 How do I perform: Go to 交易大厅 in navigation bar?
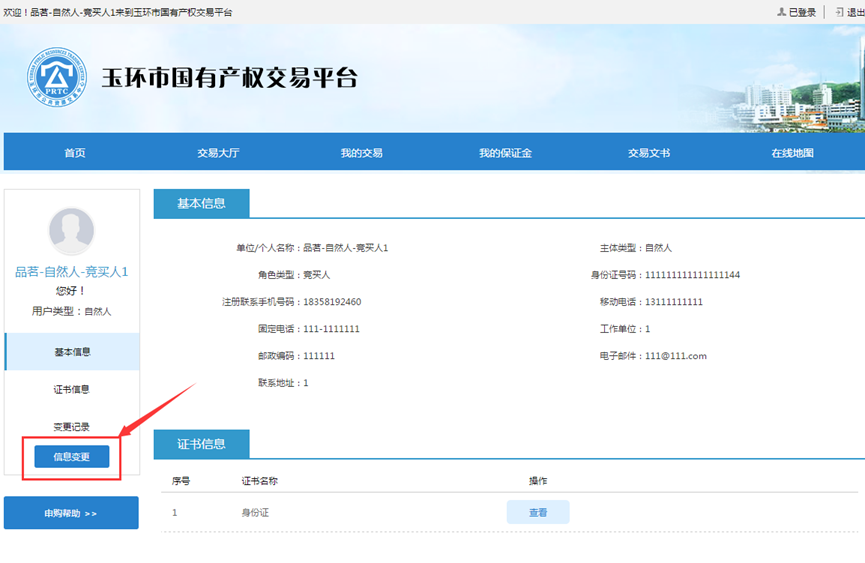tap(218, 153)
